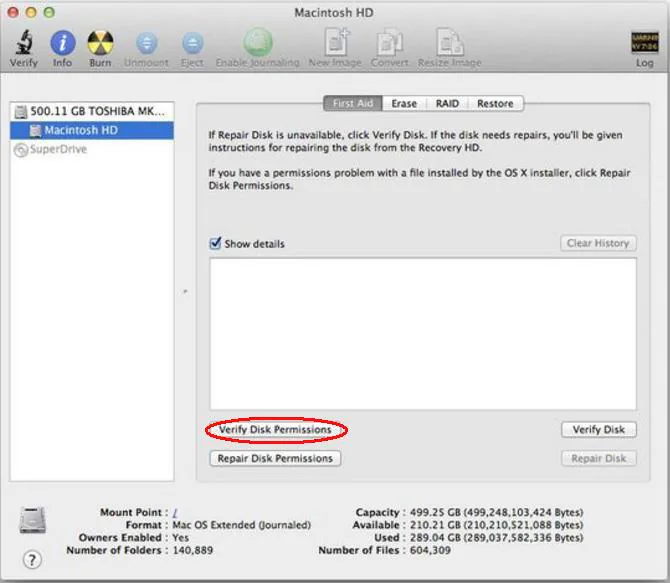Image resolution: width=670 pixels, height=583 pixels.
Task: Click the help question mark button
Action: pos(32,559)
